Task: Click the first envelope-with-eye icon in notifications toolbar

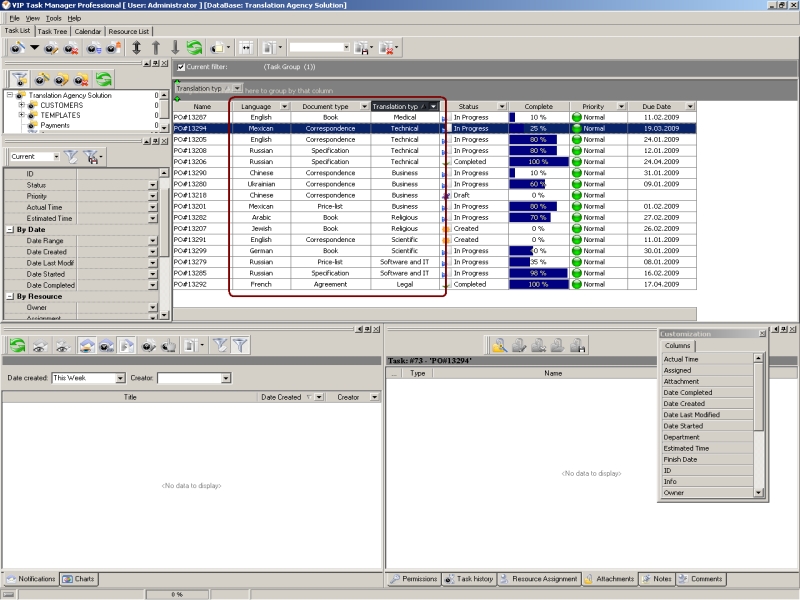Action: click(x=39, y=346)
